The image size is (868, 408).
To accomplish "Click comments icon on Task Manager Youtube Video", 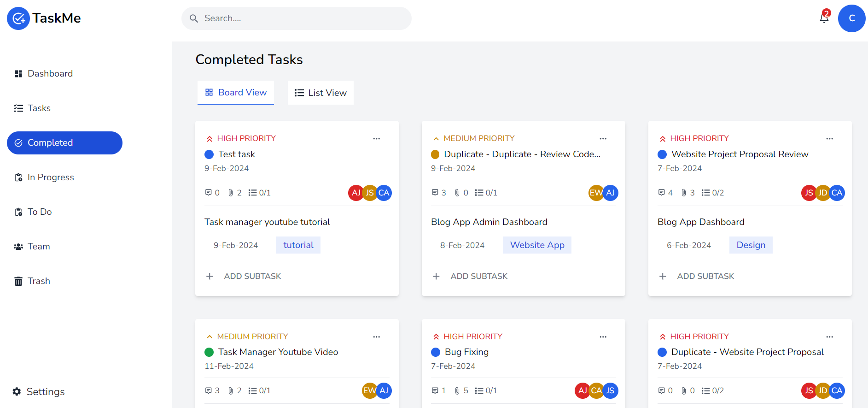I will point(208,391).
